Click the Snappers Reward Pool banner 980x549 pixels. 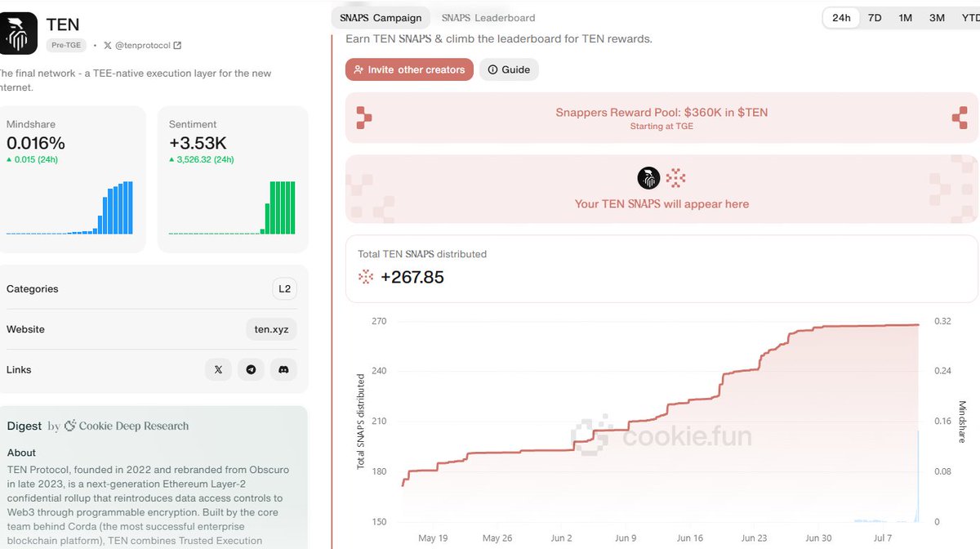(x=661, y=118)
